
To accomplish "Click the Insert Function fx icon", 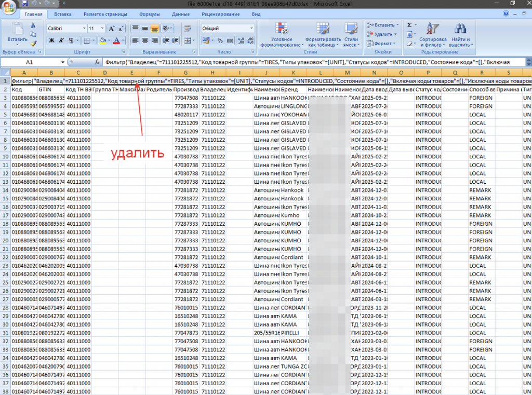I will 97,62.
